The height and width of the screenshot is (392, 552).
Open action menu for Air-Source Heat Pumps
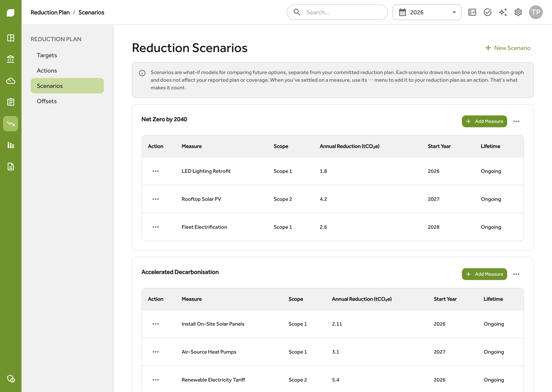(156, 352)
